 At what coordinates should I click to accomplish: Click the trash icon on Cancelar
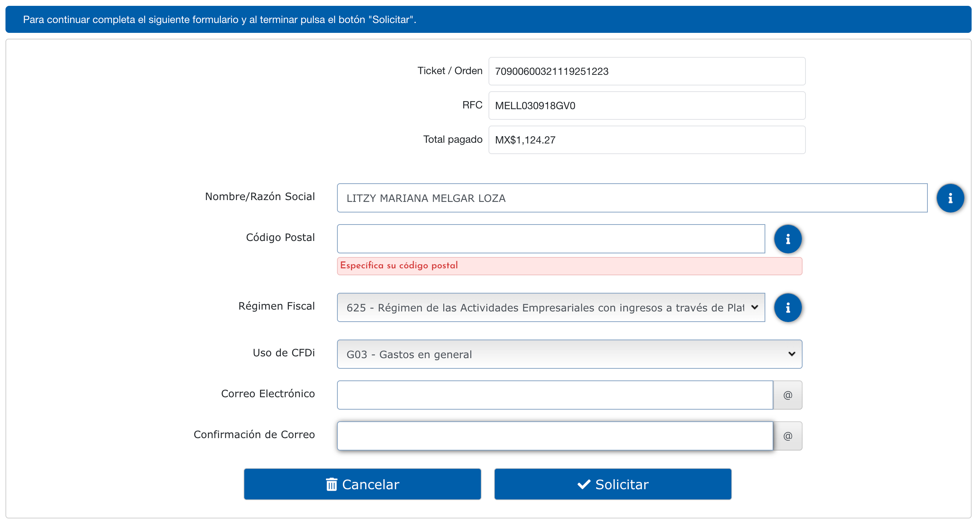[332, 484]
